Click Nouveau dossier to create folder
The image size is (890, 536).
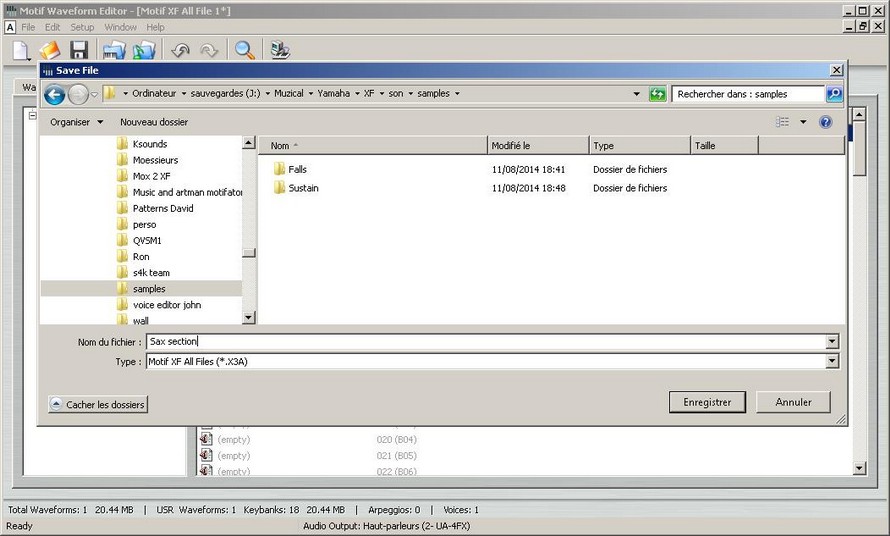point(154,122)
